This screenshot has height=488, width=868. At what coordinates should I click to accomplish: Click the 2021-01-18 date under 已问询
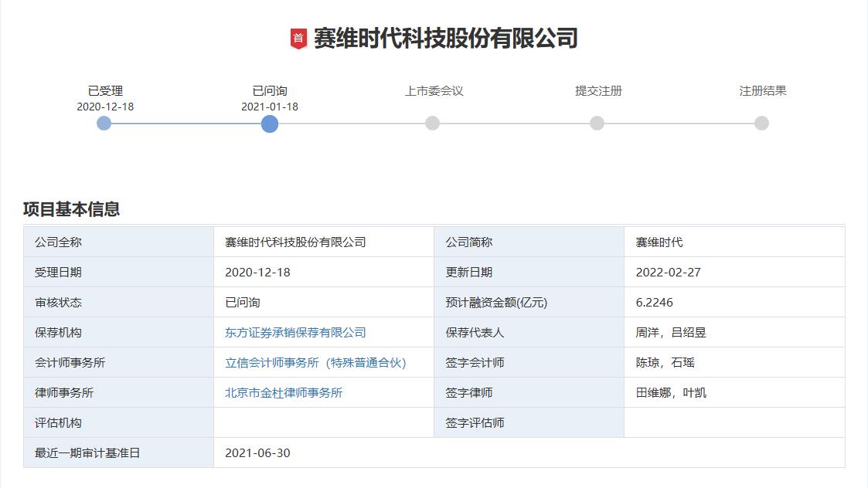(x=270, y=107)
